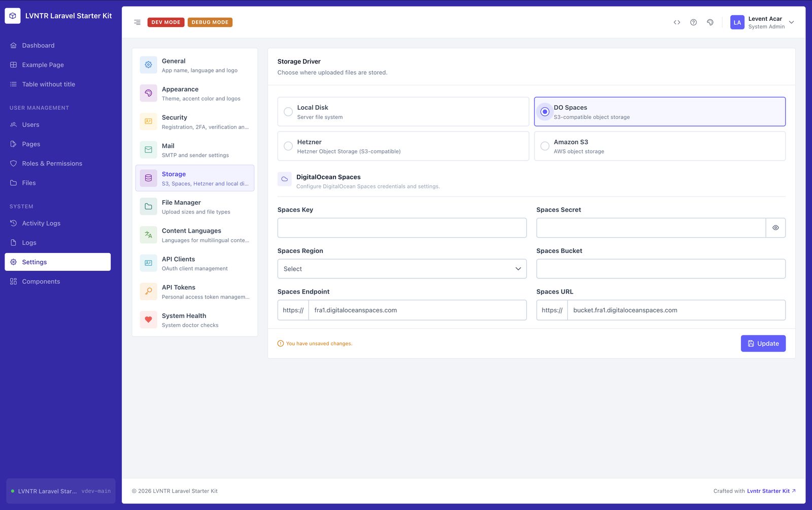Select the Local Disk storage driver
The image size is (812, 510).
pos(403,112)
